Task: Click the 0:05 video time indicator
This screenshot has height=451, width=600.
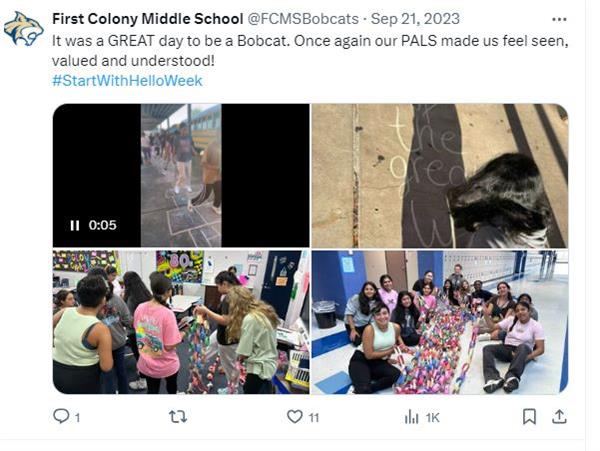Action: (x=102, y=225)
